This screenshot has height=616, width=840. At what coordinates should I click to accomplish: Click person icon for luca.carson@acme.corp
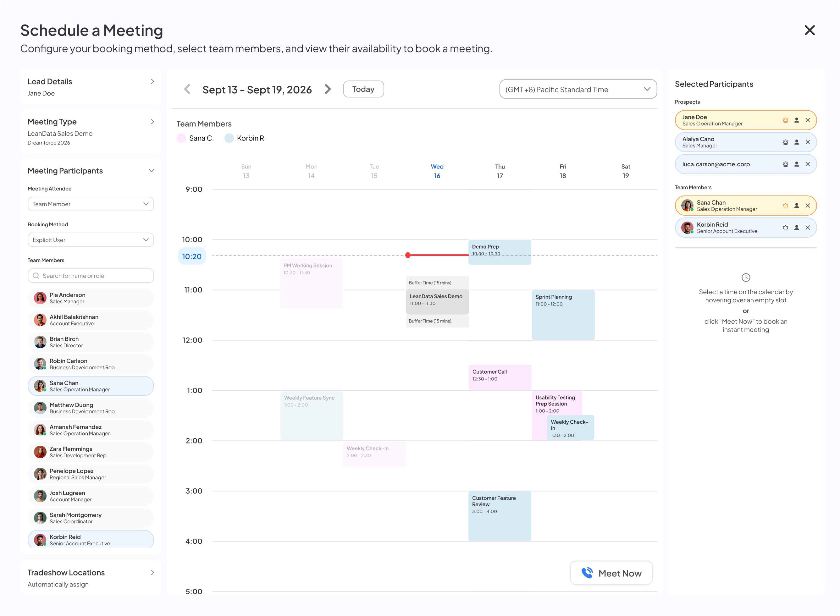click(x=796, y=164)
